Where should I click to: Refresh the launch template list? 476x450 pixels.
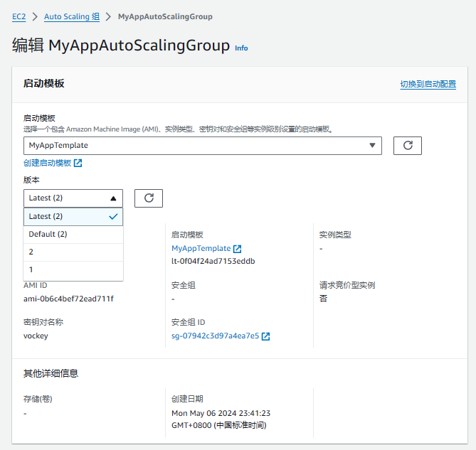408,146
